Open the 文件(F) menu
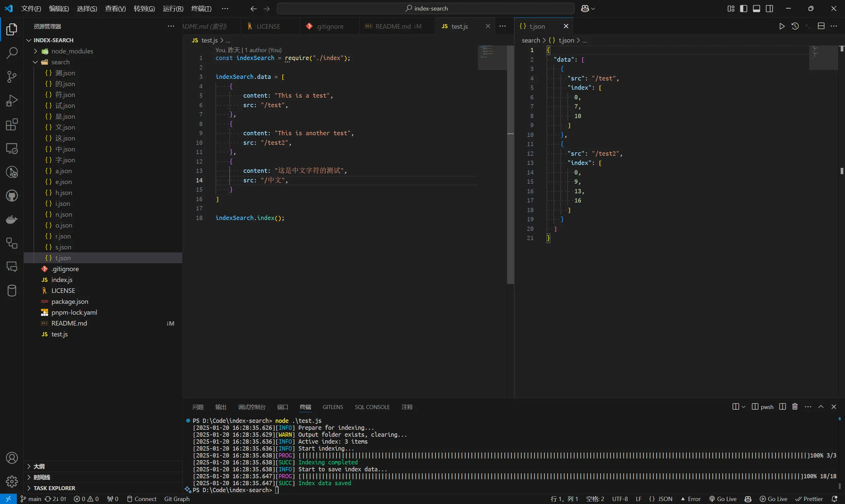The height and width of the screenshot is (504, 845). click(x=31, y=9)
